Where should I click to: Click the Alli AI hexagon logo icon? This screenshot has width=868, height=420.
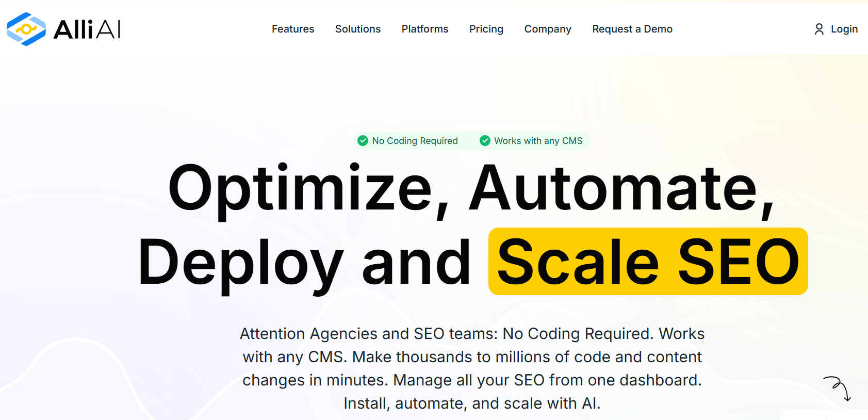click(26, 29)
